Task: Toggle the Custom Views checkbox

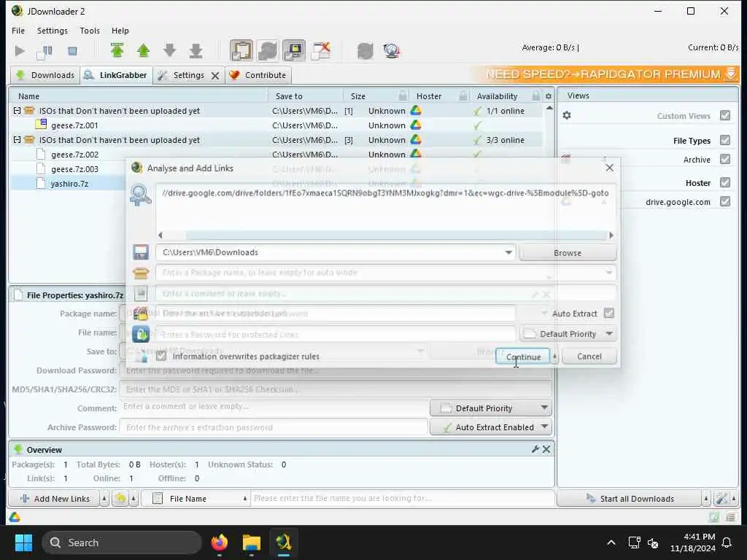Action: click(x=725, y=115)
